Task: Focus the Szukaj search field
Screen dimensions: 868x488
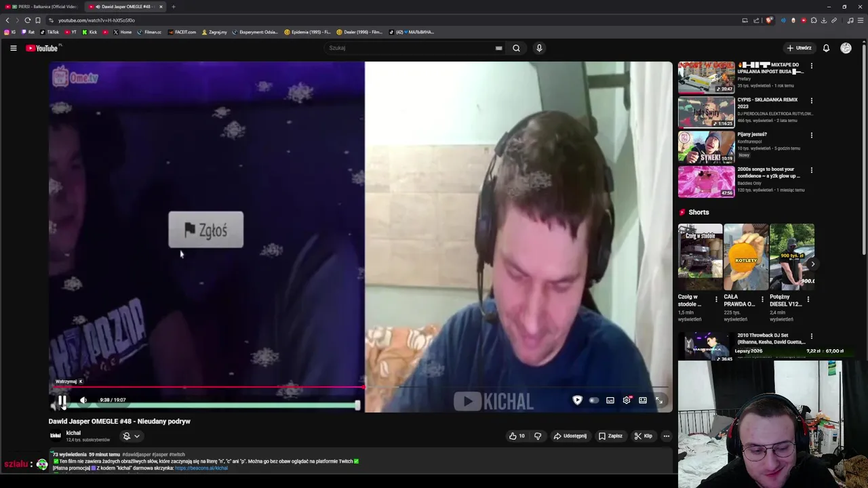Action: click(x=410, y=48)
